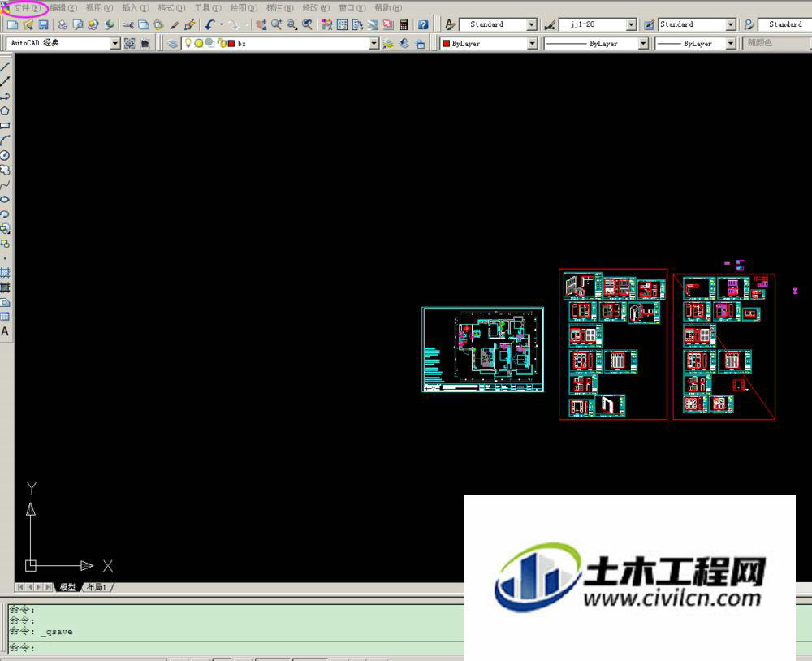Screen dimensions: 812x661
Task: Open the text style Standard dropdown
Action: pos(531,24)
